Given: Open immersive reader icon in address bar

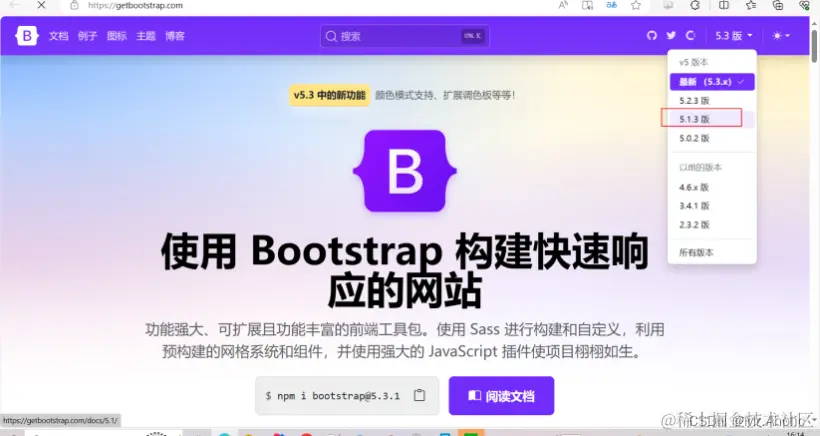Looking at the screenshot, I should 588,5.
